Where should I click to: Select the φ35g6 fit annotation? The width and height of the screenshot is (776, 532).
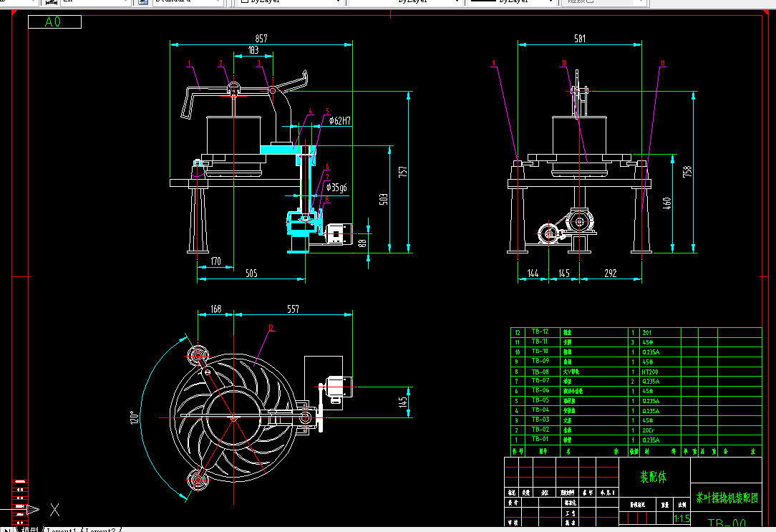click(x=336, y=188)
